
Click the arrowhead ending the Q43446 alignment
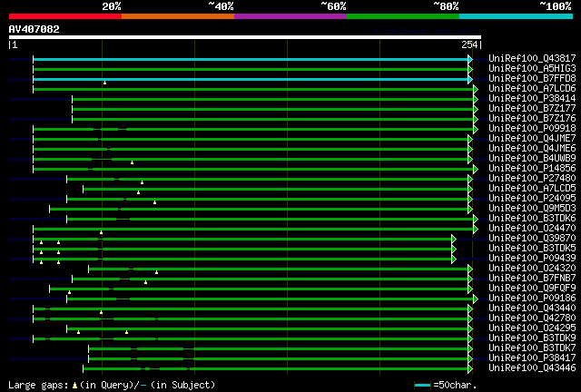(x=470, y=369)
